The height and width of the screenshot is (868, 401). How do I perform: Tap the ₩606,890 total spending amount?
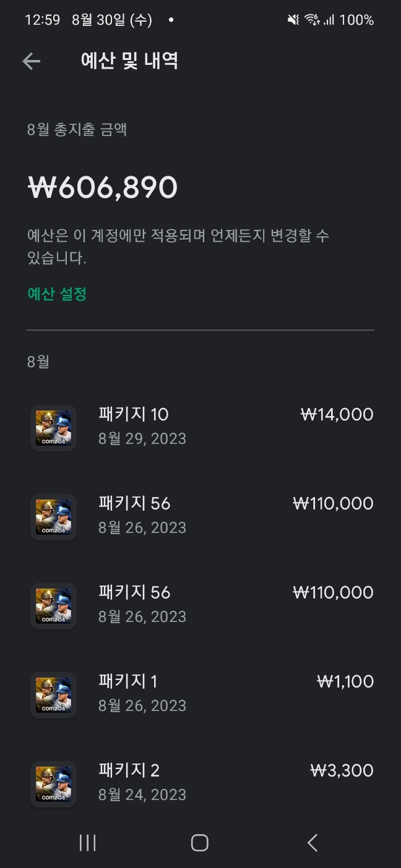[103, 188]
